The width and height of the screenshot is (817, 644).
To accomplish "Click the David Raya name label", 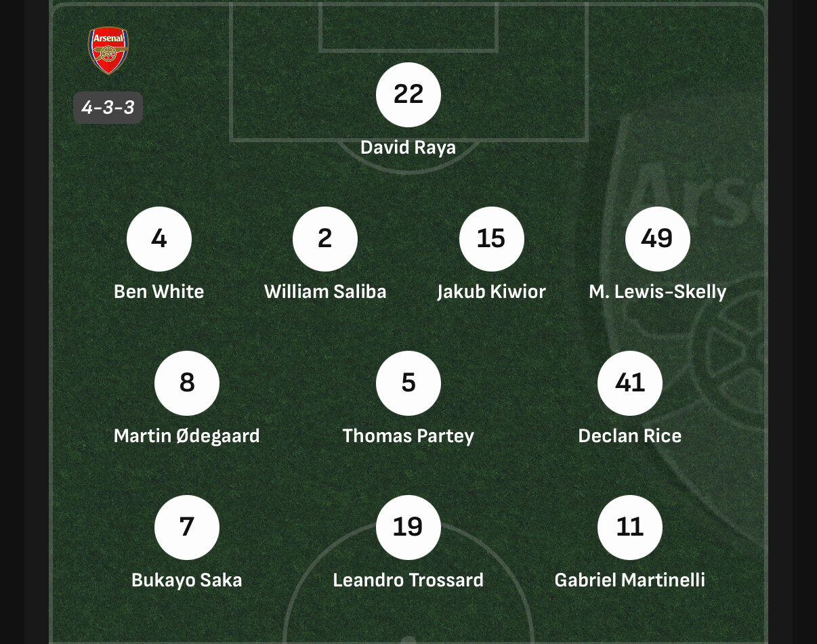I will coord(408,148).
